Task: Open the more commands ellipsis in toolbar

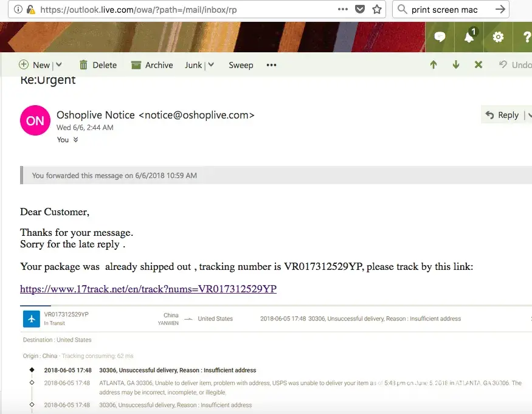Action: tap(271, 65)
